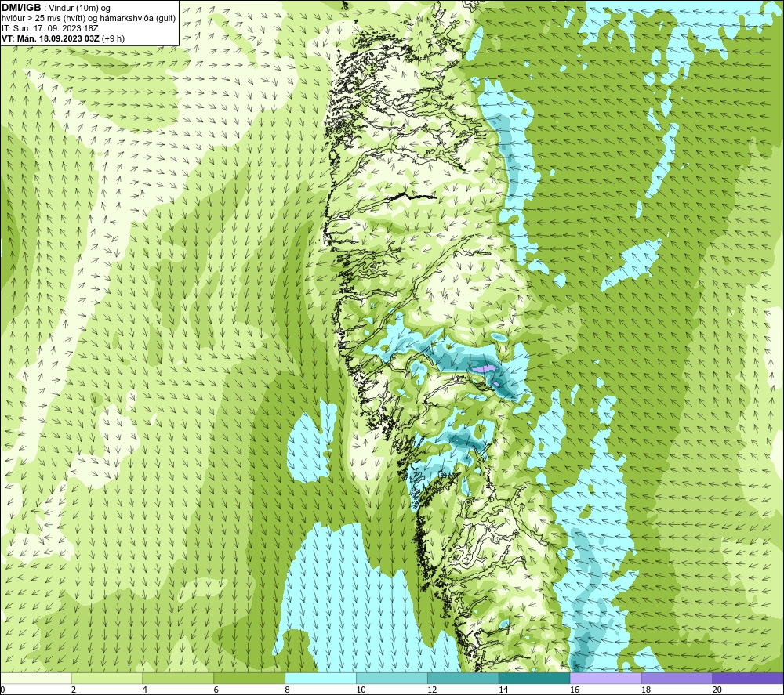Click the 16–18 m/s light purple legend swatch
The image size is (784, 695).
(x=605, y=678)
